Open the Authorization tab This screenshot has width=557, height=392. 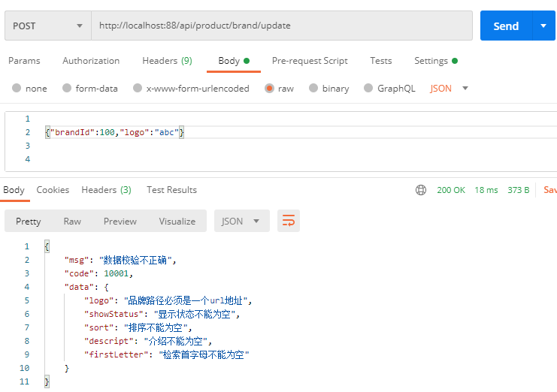click(91, 61)
